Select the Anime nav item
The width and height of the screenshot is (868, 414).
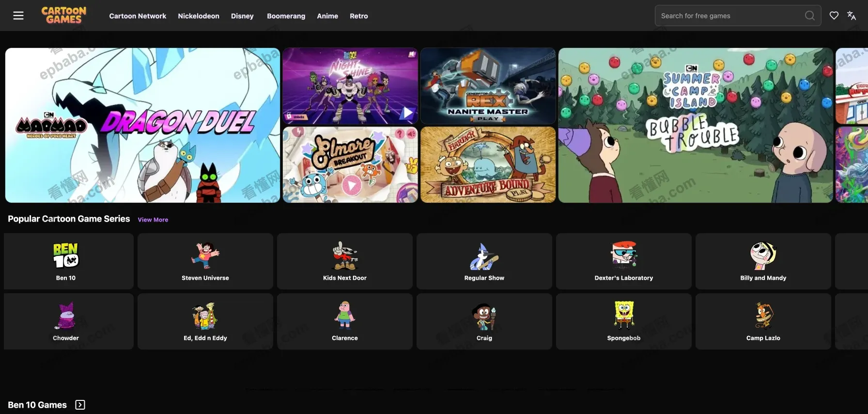[x=327, y=16]
